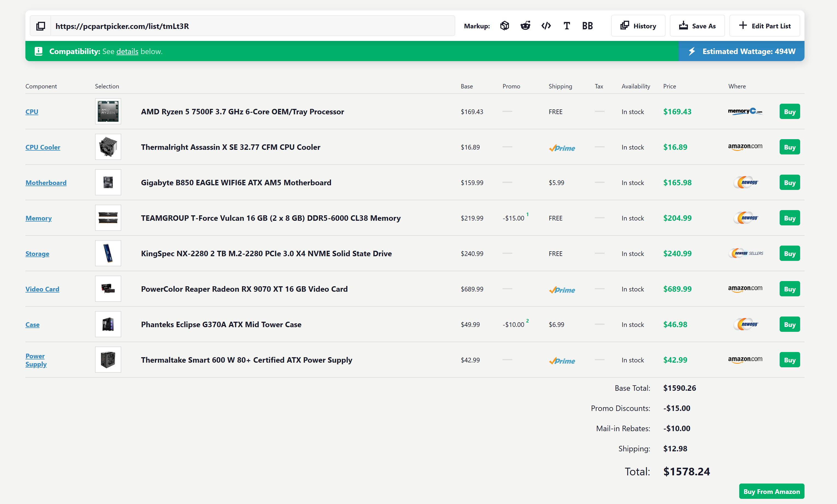The height and width of the screenshot is (504, 837).
Task: Pick the plain text markup icon
Action: click(x=567, y=26)
